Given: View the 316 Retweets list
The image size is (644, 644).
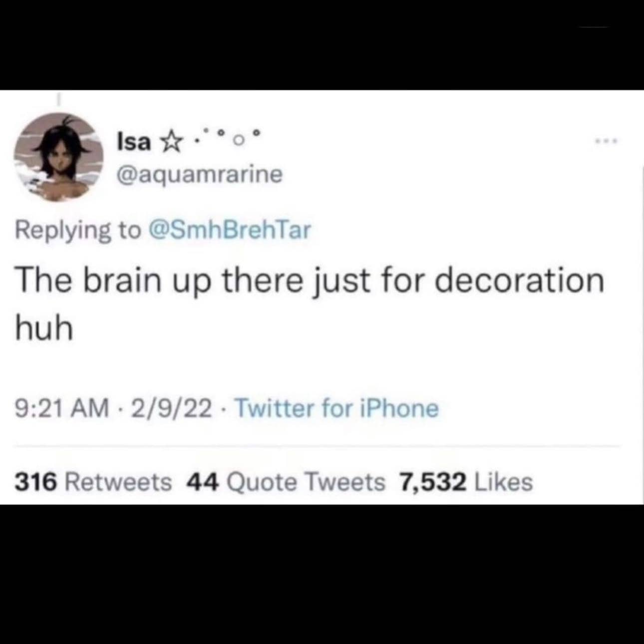Looking at the screenshot, I should coord(93,482).
